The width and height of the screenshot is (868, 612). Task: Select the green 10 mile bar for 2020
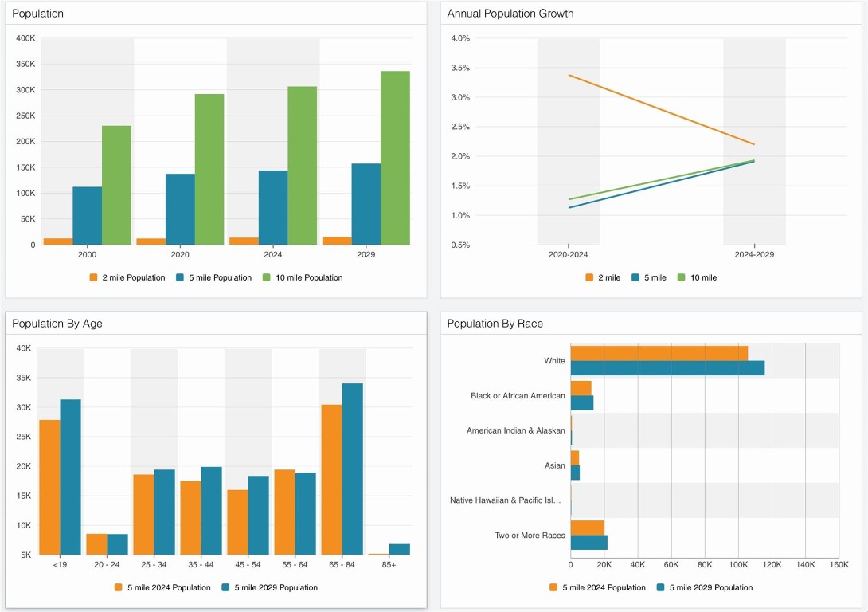click(x=209, y=169)
